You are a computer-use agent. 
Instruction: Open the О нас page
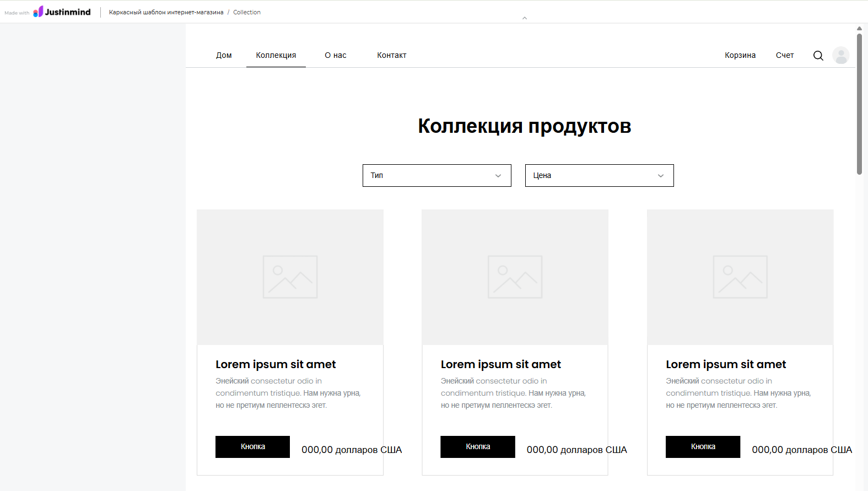[x=336, y=55]
